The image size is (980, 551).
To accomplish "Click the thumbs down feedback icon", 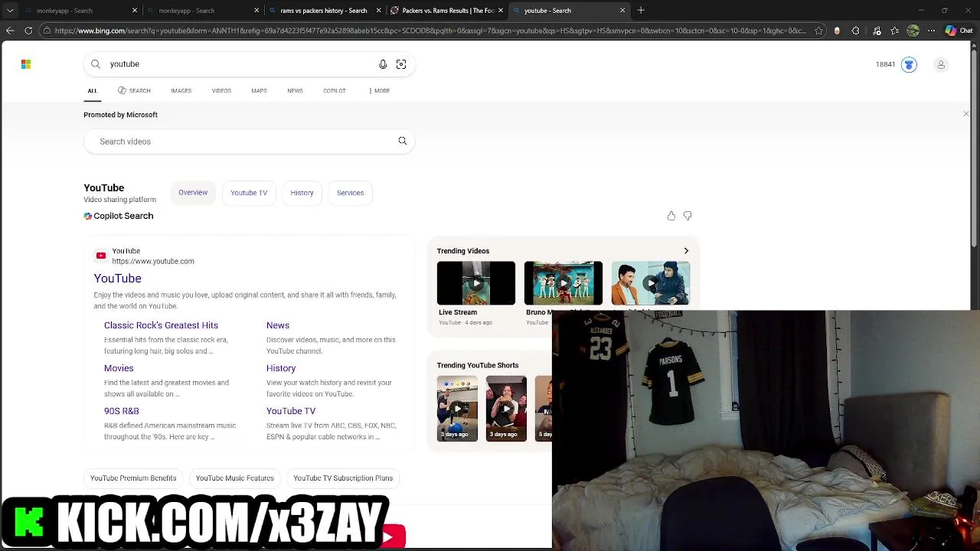I will (688, 216).
